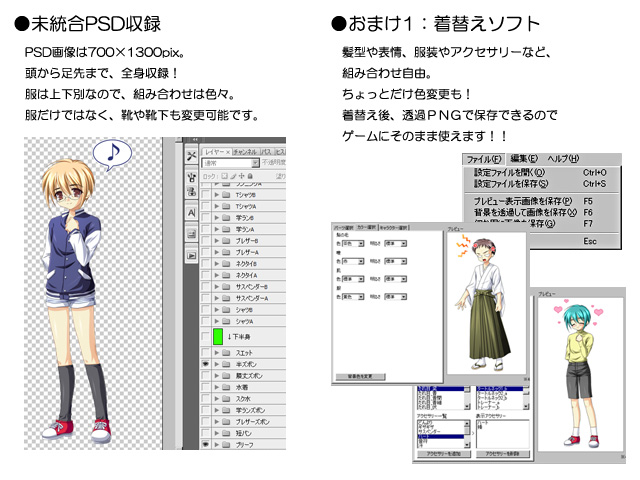Click the アクセサリーを削除 button
The image size is (640, 480).
pos(503,454)
